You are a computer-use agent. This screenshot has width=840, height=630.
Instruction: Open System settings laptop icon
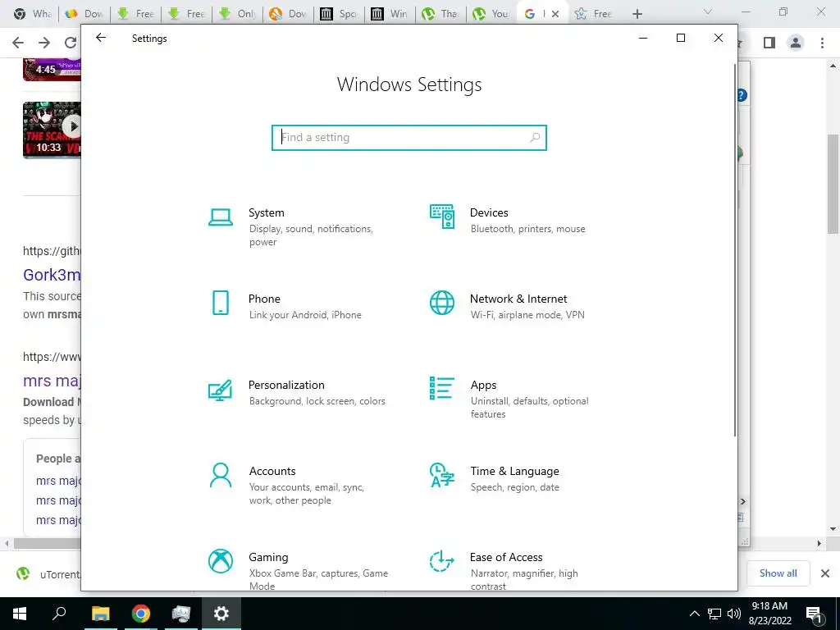(x=220, y=217)
